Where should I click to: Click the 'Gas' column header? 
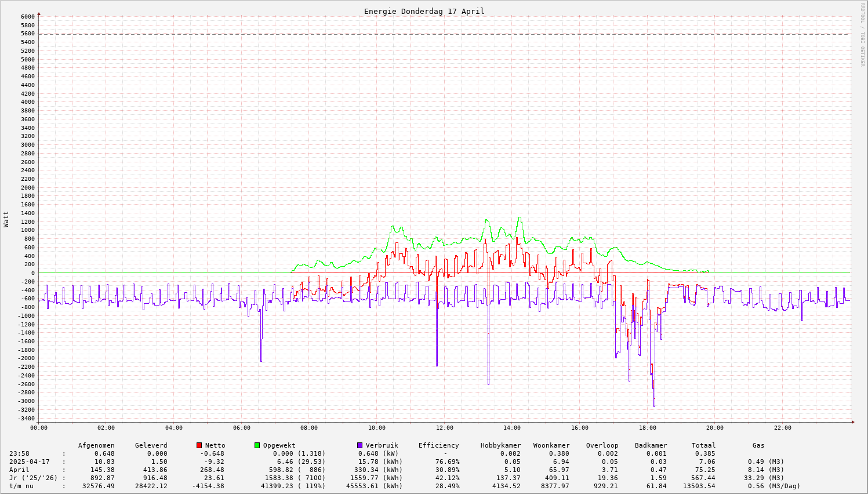[758, 445]
